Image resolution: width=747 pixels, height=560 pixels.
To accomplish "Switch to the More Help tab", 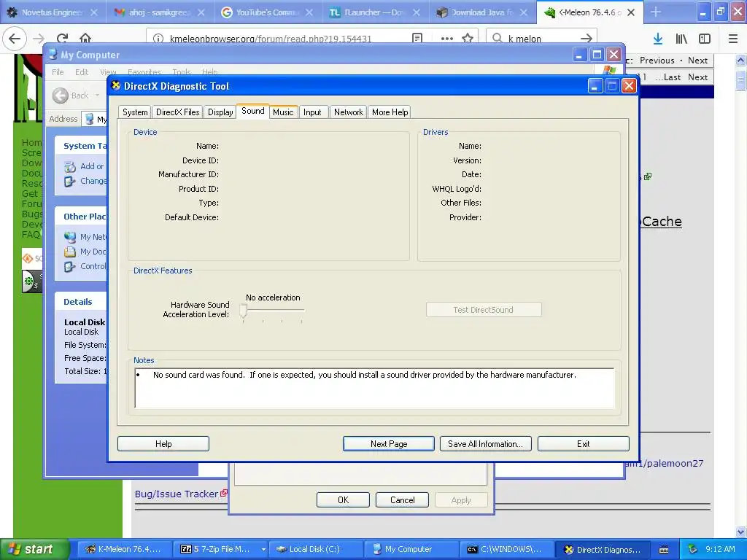I will pos(390,112).
